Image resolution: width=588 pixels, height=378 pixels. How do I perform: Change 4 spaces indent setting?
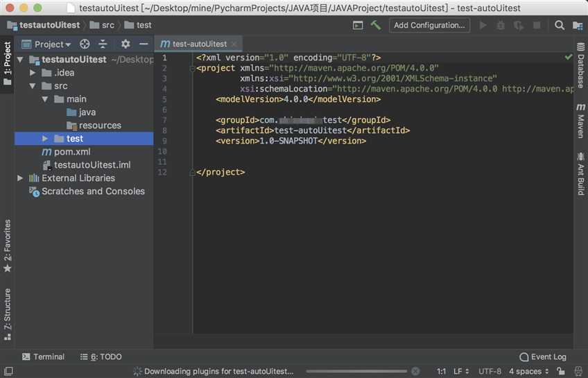528,371
